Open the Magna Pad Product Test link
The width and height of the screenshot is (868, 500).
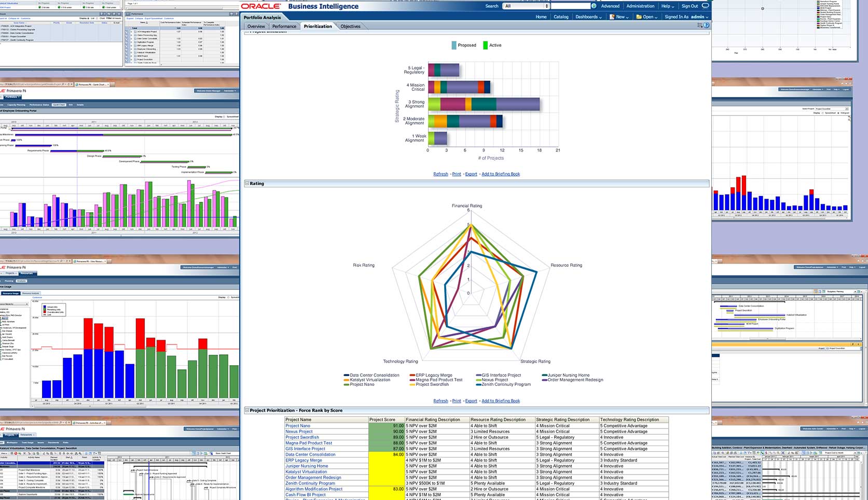point(309,443)
